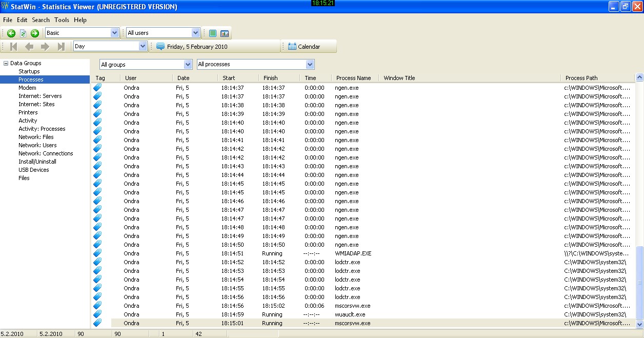Screen dimensions: 644x338
Task: Click the vertical scrollbar down arrow
Action: tap(639, 324)
